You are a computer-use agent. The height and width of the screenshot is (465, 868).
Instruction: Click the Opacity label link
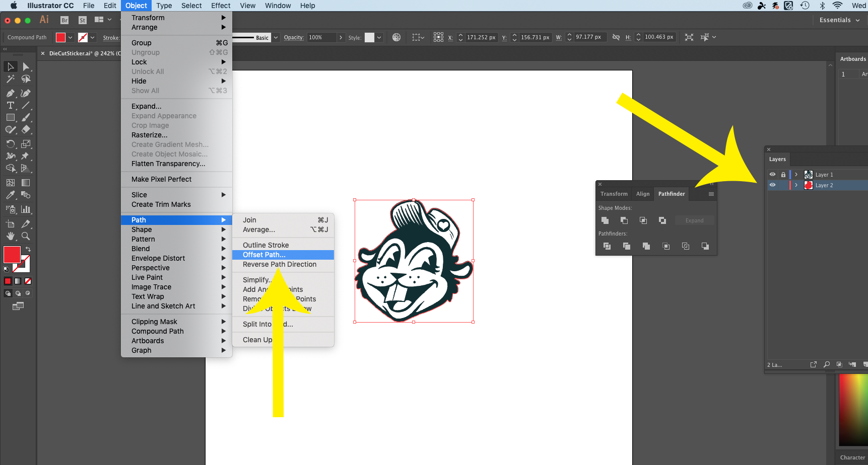pyautogui.click(x=294, y=38)
